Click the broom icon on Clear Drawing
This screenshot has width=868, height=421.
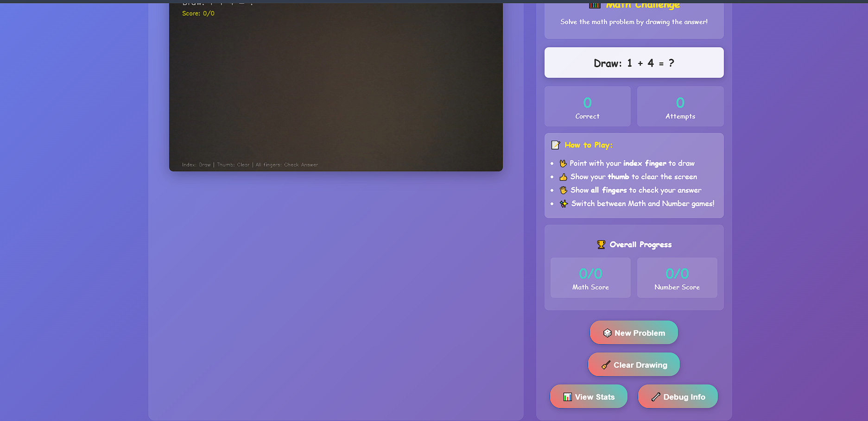tap(606, 365)
